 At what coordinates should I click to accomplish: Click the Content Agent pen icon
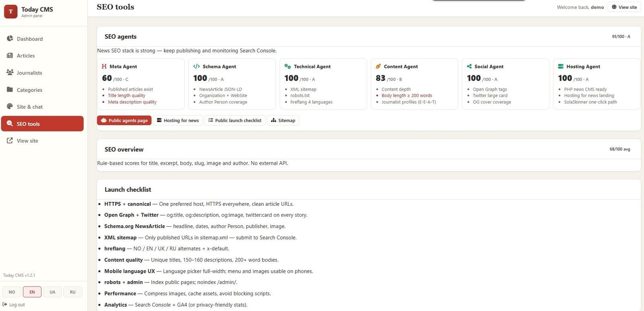378,66
